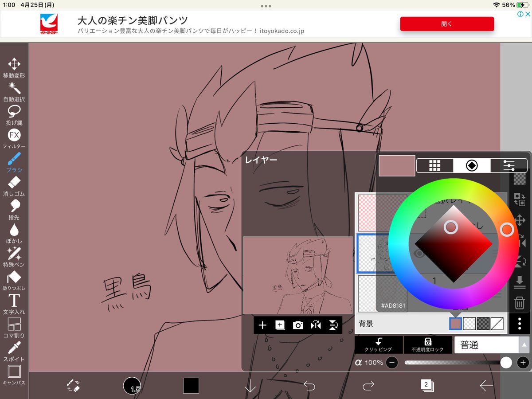Add a new layer with plus icon
This screenshot has width=532, height=399.
pyautogui.click(x=262, y=325)
